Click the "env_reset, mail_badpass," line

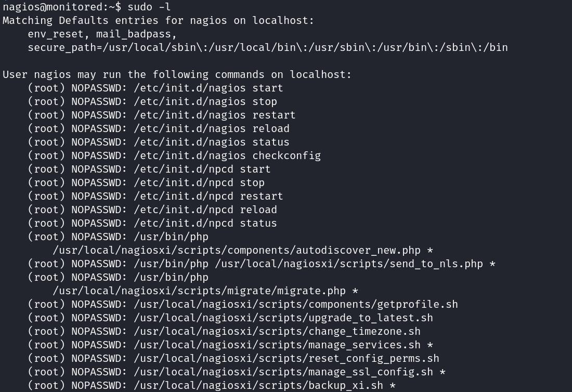[x=102, y=34]
